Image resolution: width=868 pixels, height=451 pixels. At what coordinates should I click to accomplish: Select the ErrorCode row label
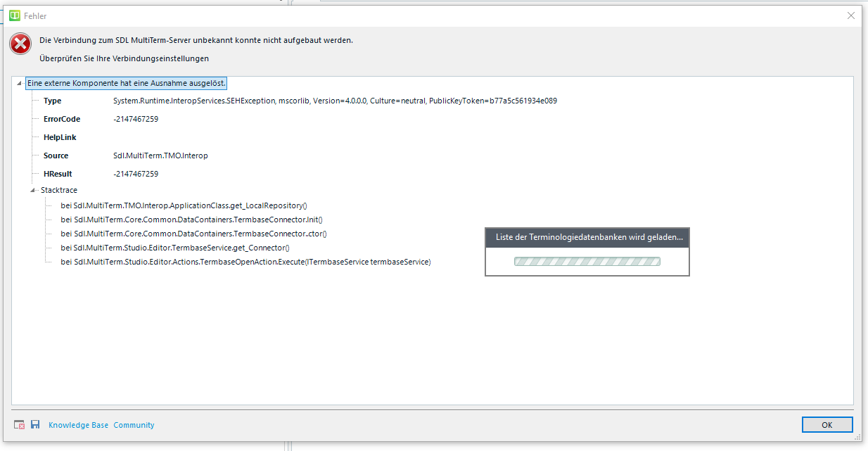click(62, 119)
